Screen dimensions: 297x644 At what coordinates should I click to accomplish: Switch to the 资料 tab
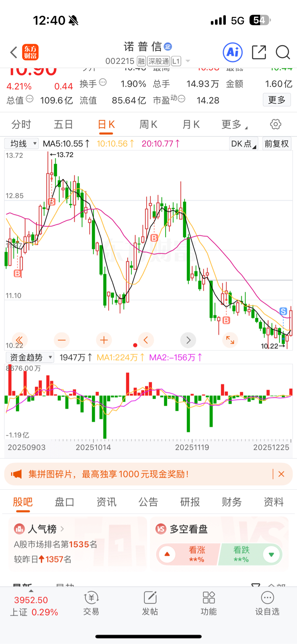274,502
